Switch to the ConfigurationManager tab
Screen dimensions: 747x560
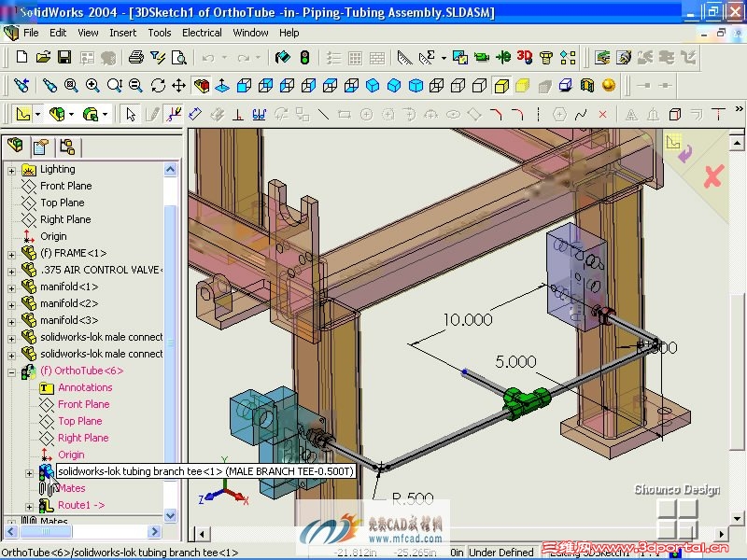67,147
